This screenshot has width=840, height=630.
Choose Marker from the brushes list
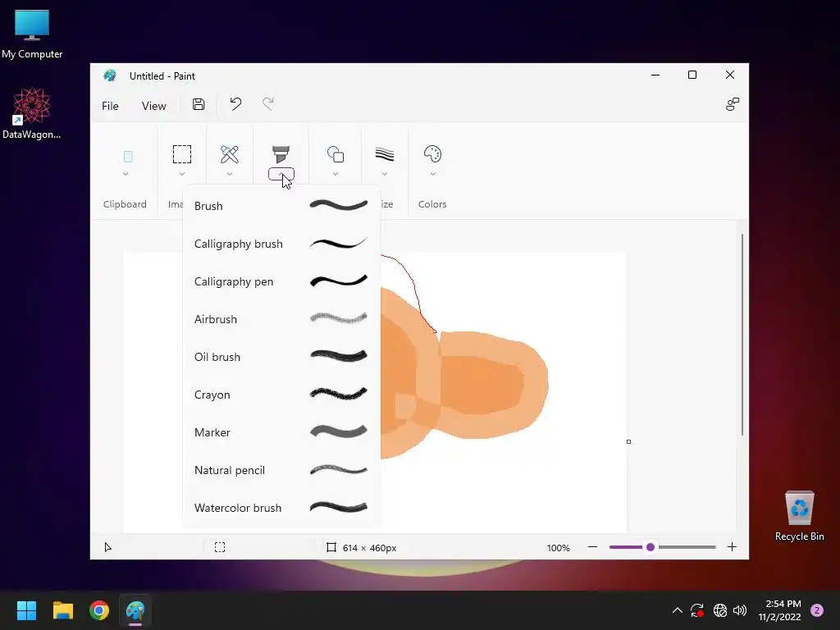(x=282, y=431)
